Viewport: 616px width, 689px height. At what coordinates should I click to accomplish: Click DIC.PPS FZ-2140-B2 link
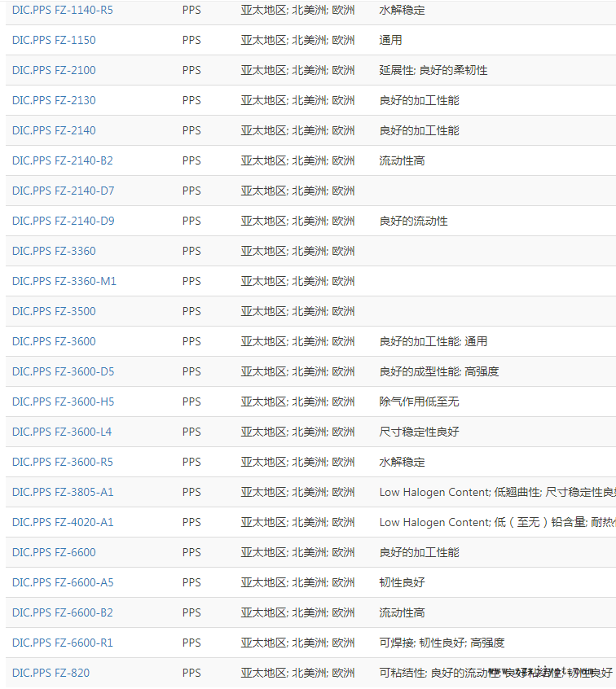point(62,161)
